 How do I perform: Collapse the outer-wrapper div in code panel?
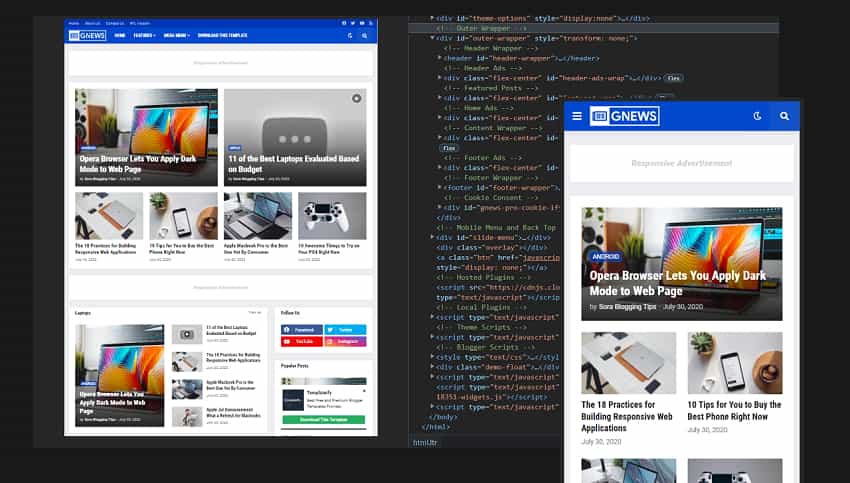click(432, 38)
